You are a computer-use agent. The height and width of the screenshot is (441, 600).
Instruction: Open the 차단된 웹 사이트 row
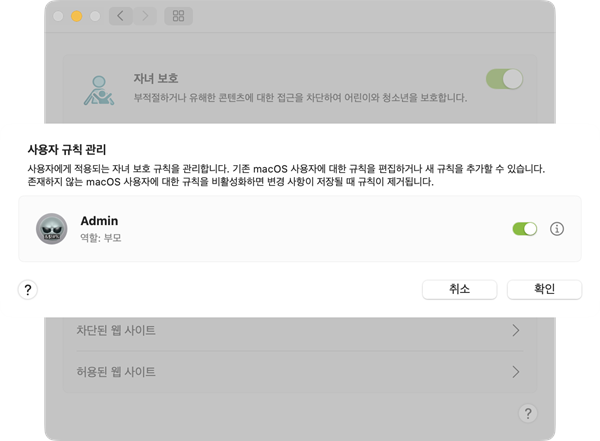click(x=300, y=330)
